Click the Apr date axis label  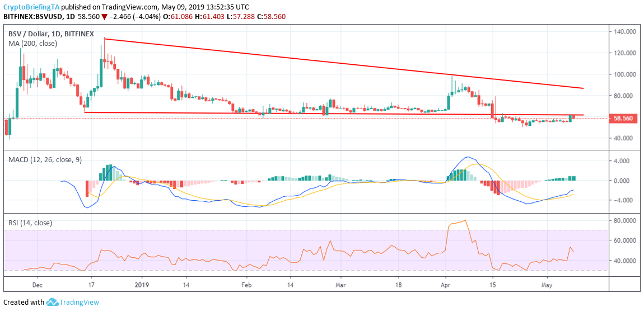tap(446, 284)
